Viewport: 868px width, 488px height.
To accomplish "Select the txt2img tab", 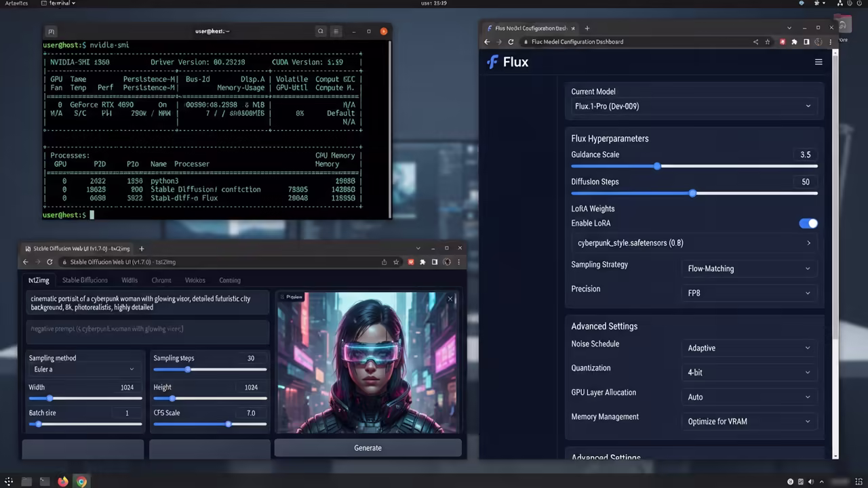I will click(x=39, y=280).
